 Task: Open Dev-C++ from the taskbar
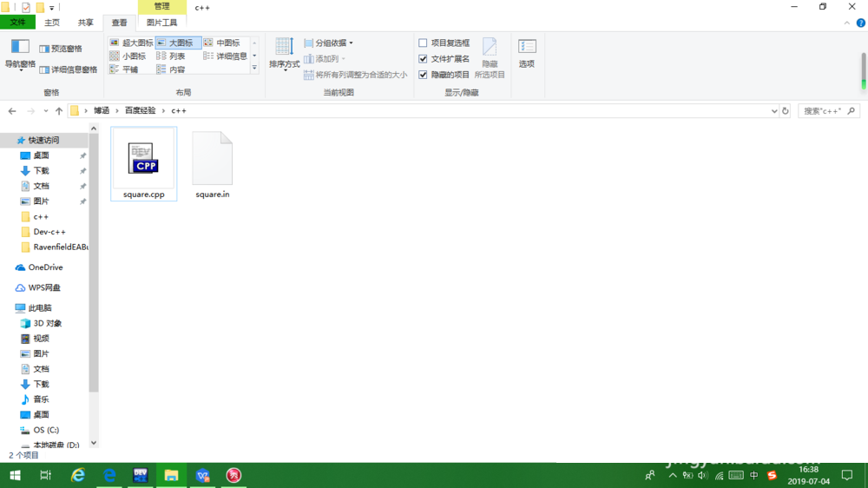point(140,475)
